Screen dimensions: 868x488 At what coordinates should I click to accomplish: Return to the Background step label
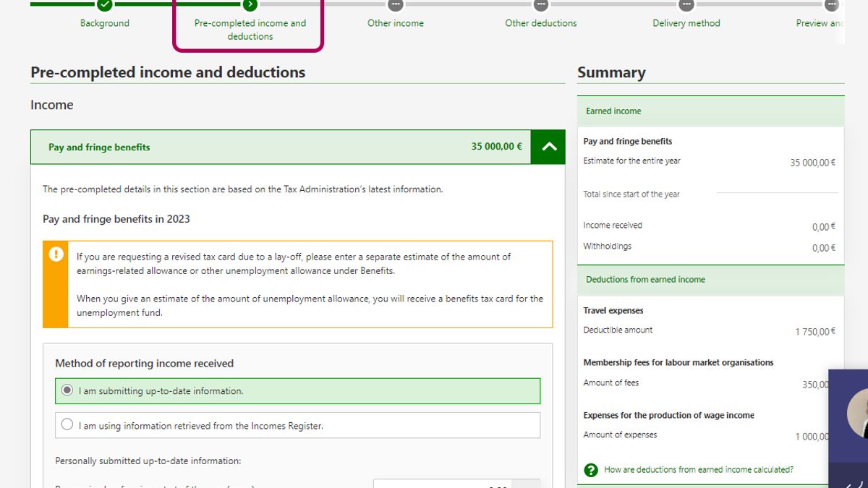[x=105, y=23]
